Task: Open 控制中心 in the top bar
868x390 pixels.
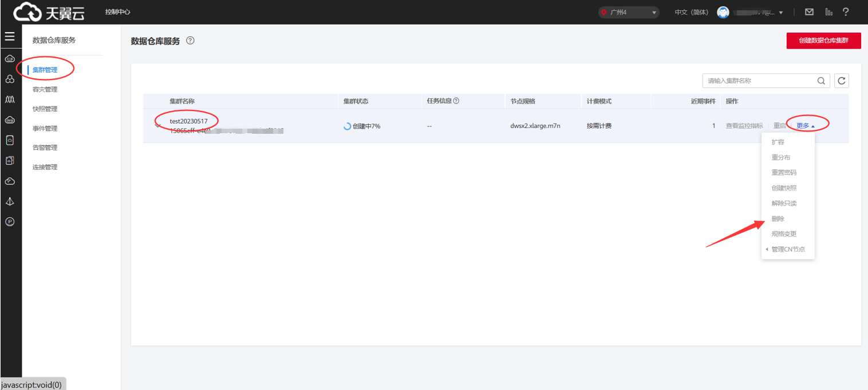Action: click(x=117, y=12)
